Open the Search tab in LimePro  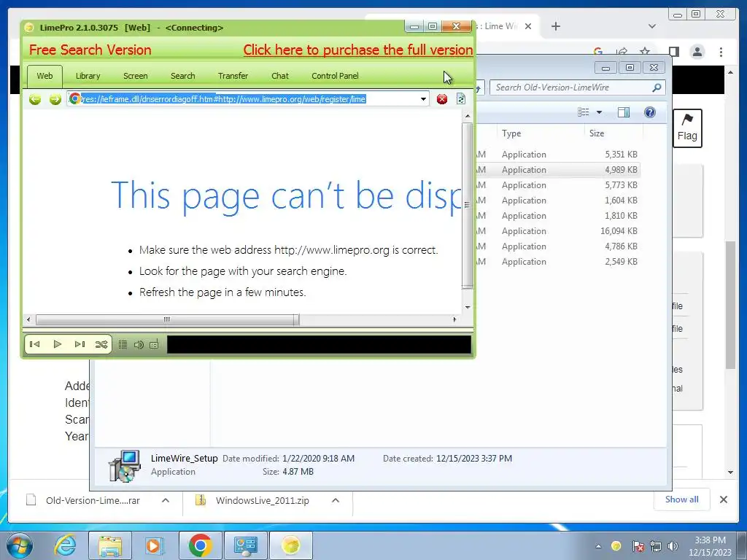click(183, 76)
